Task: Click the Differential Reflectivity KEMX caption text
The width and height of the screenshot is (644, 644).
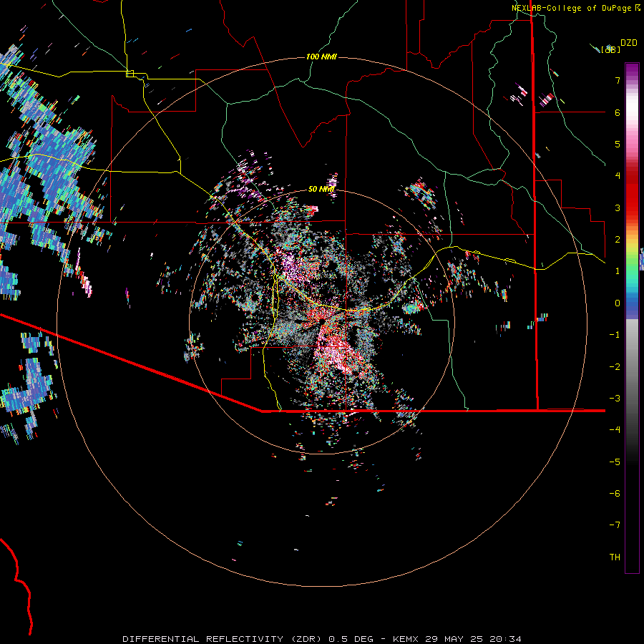Action: point(322,639)
